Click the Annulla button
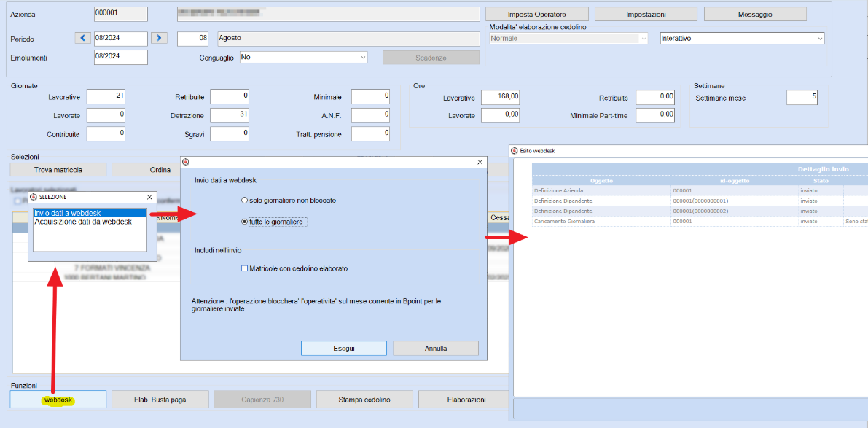Screen dimensions: 868x428 pyautogui.click(x=436, y=349)
